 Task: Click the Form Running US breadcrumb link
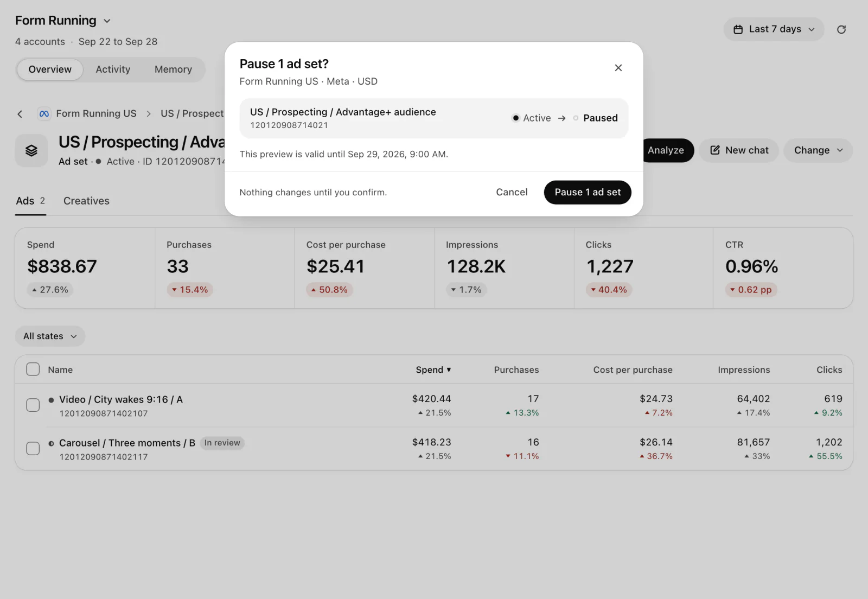pyautogui.click(x=96, y=113)
